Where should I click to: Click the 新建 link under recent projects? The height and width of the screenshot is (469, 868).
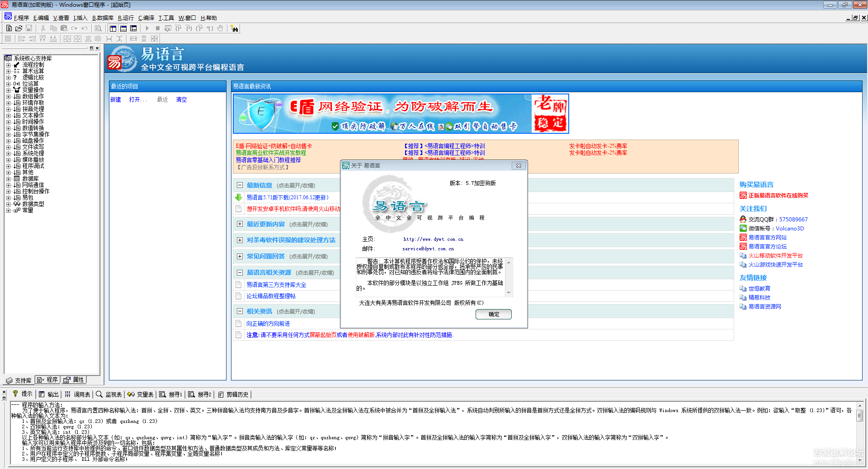(116, 99)
